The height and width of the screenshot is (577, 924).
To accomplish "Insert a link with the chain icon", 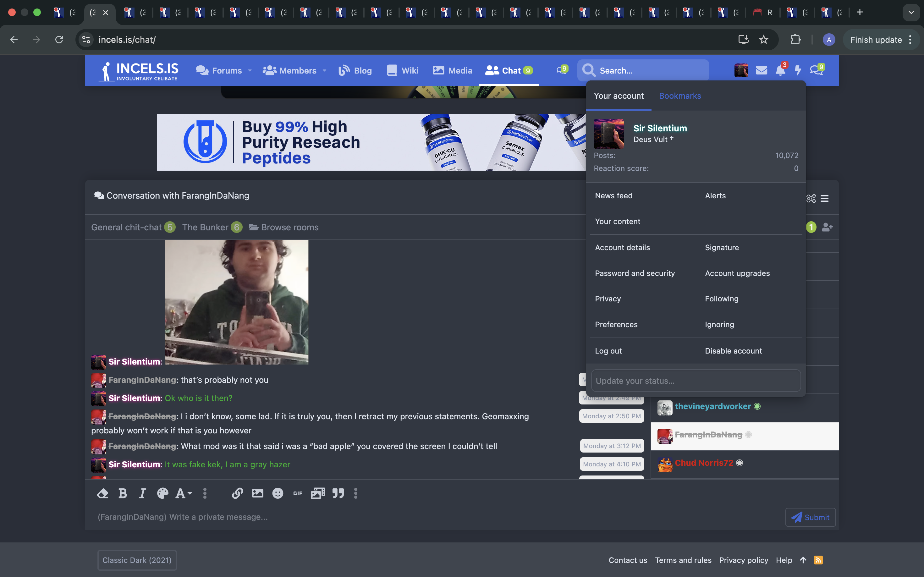I will click(x=237, y=493).
